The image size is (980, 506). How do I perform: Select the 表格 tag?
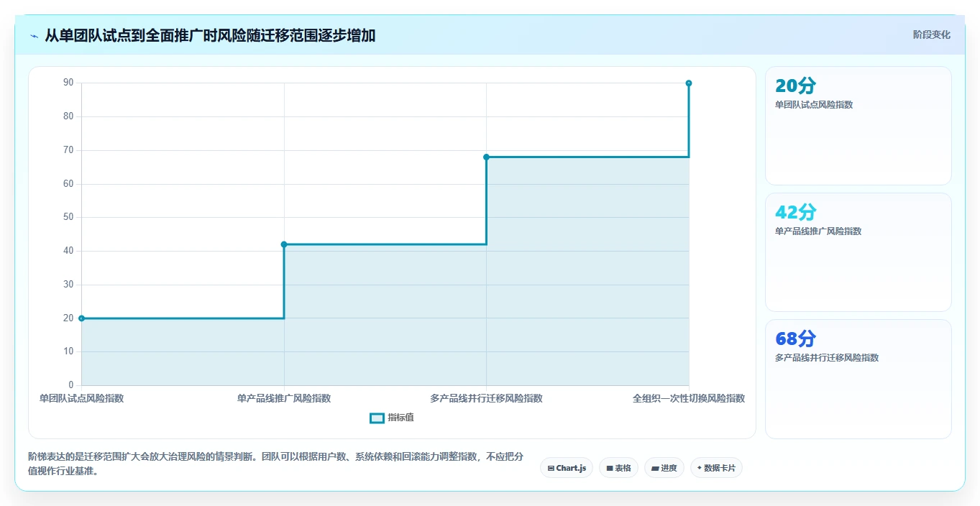click(618, 468)
